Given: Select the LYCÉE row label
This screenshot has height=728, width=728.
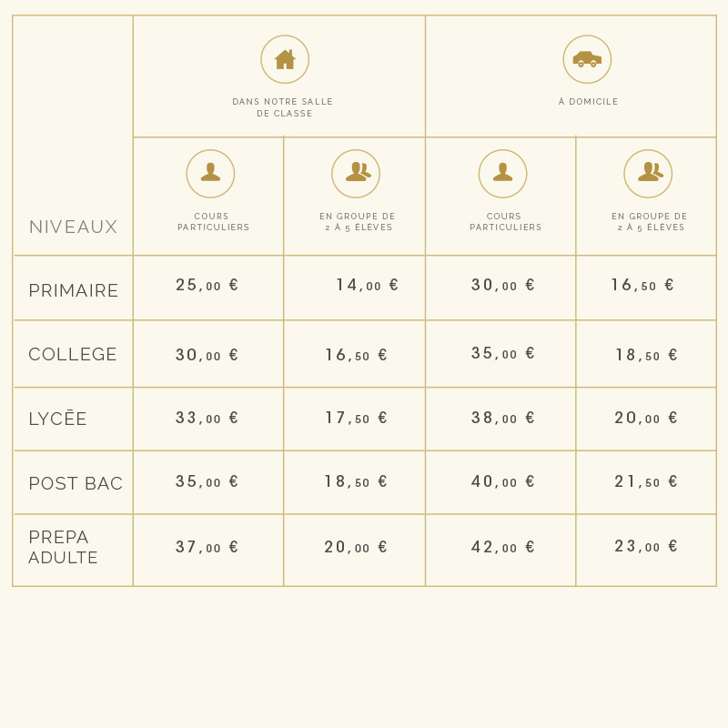Looking at the screenshot, I should (57, 419).
